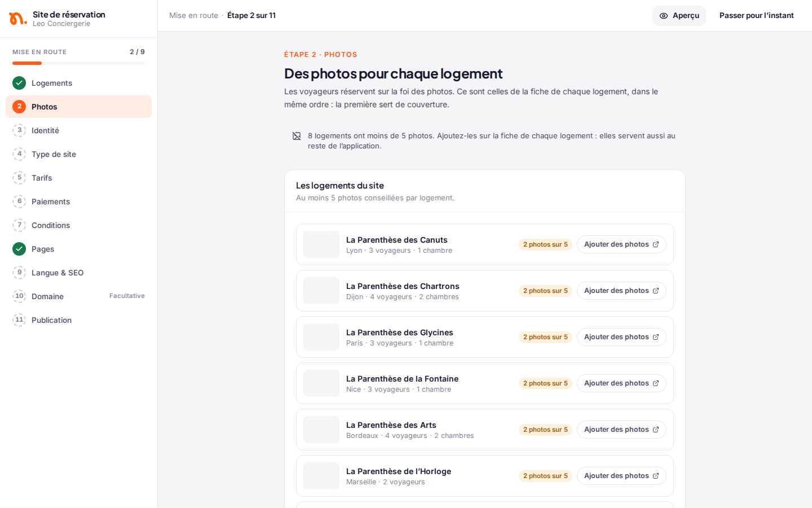This screenshot has height=508, width=812.
Task: Select the Photos step in sidebar
Action: point(78,107)
